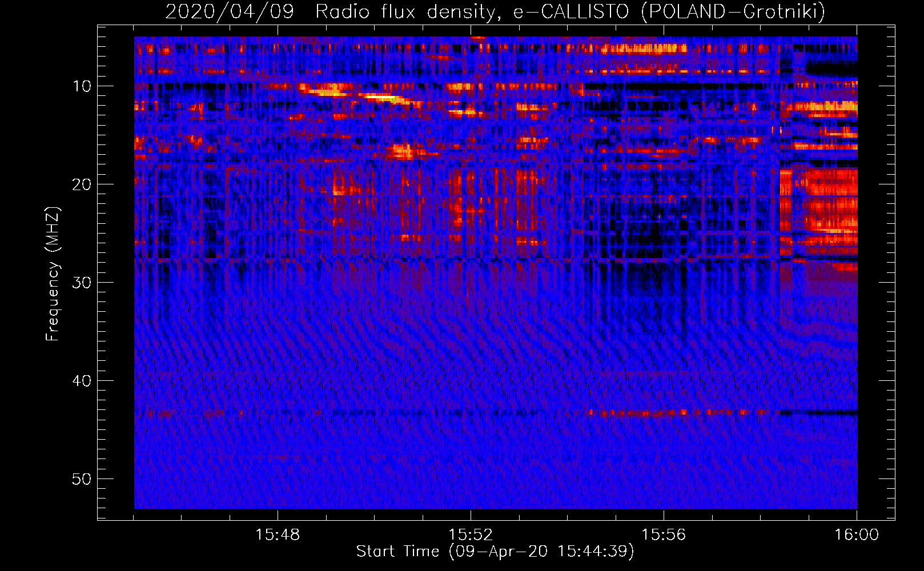Click the '15:48' time tick label

pyautogui.click(x=278, y=535)
